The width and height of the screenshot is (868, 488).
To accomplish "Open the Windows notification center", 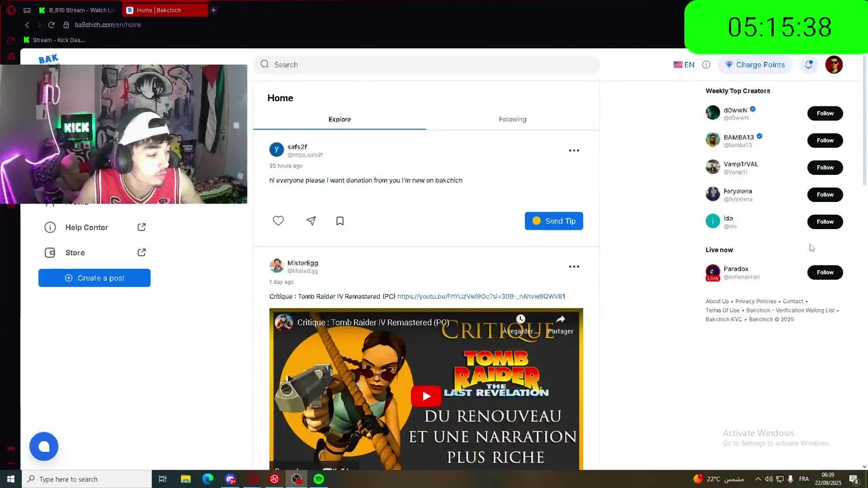I will [854, 479].
